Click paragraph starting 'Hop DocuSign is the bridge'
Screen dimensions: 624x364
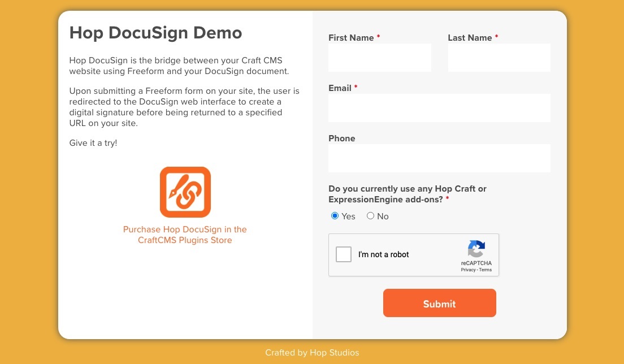click(x=179, y=66)
